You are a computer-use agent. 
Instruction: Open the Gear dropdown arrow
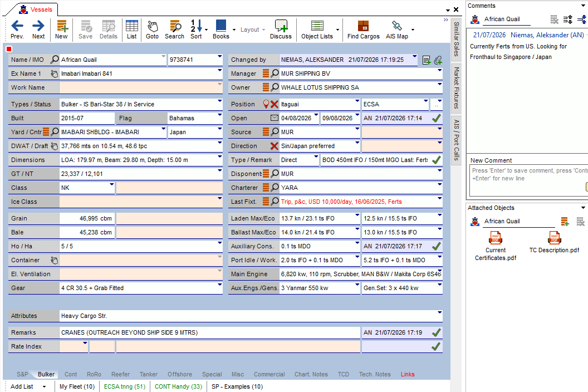(x=220, y=285)
